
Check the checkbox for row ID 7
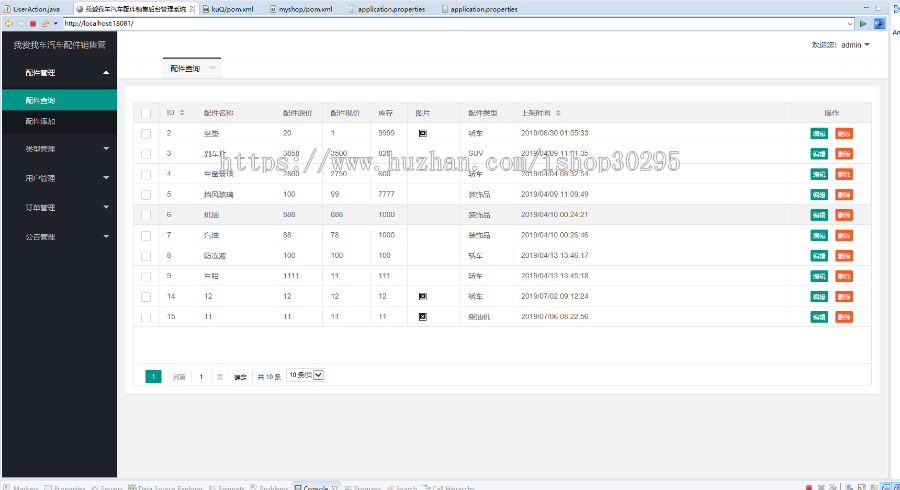pos(146,235)
